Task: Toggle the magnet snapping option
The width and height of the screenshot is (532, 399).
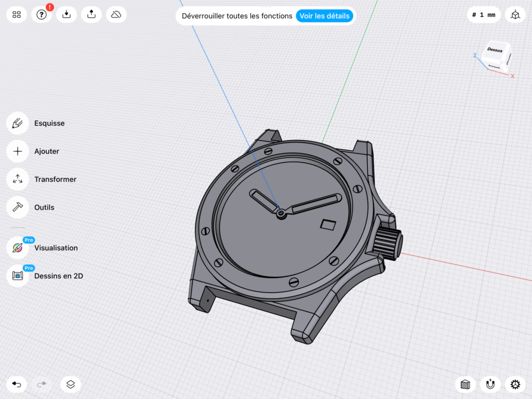Action: (x=490, y=384)
